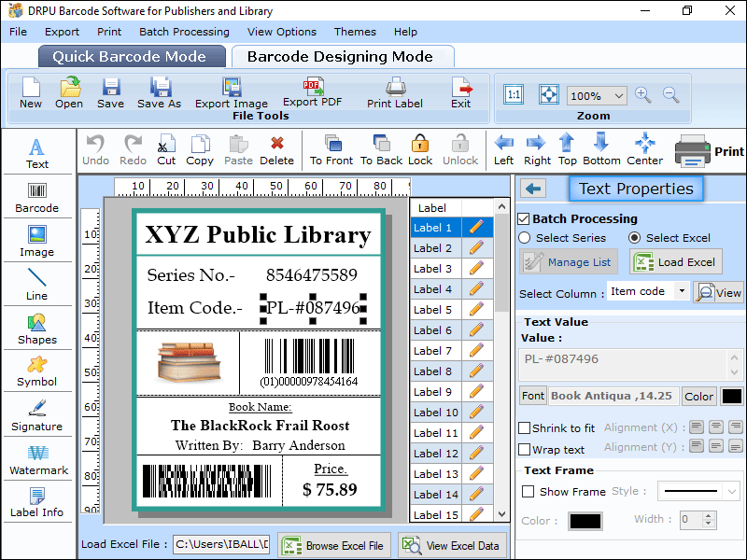Click View Excel Data button
This screenshot has width=747, height=560.
pos(452,546)
